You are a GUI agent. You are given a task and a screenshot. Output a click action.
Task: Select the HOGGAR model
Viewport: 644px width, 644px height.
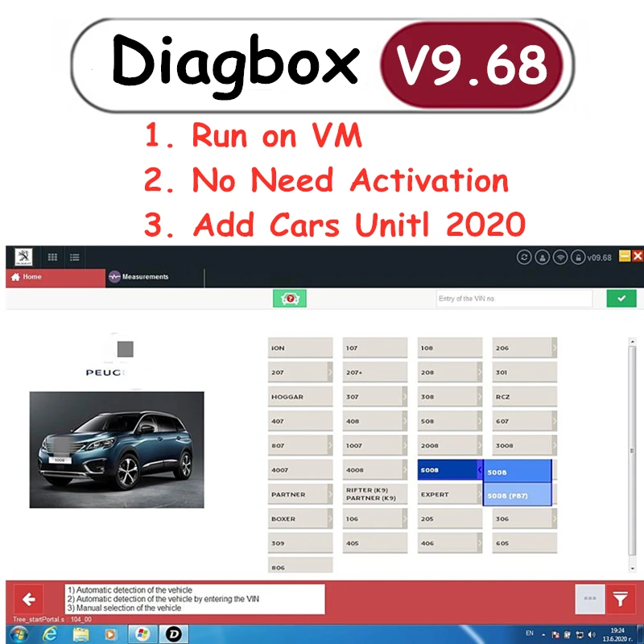click(300, 397)
